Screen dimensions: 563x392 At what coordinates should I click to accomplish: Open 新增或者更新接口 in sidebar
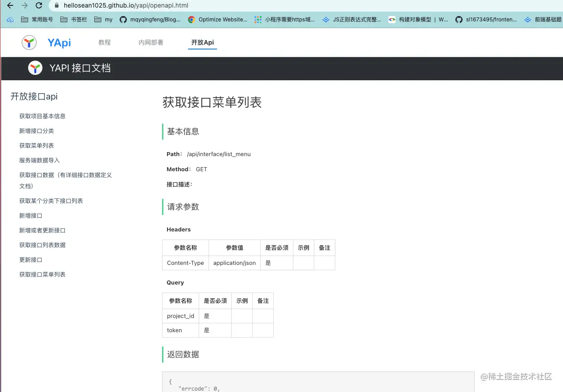[42, 230]
